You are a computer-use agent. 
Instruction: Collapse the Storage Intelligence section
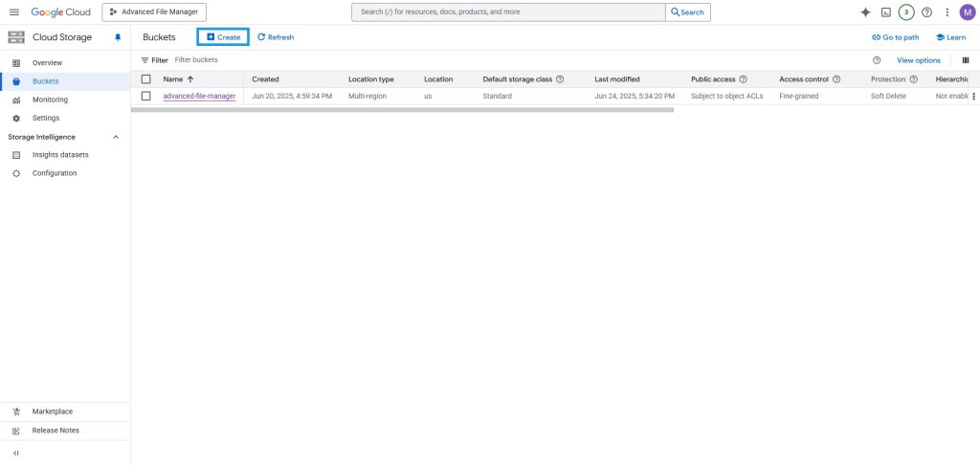coord(116,137)
